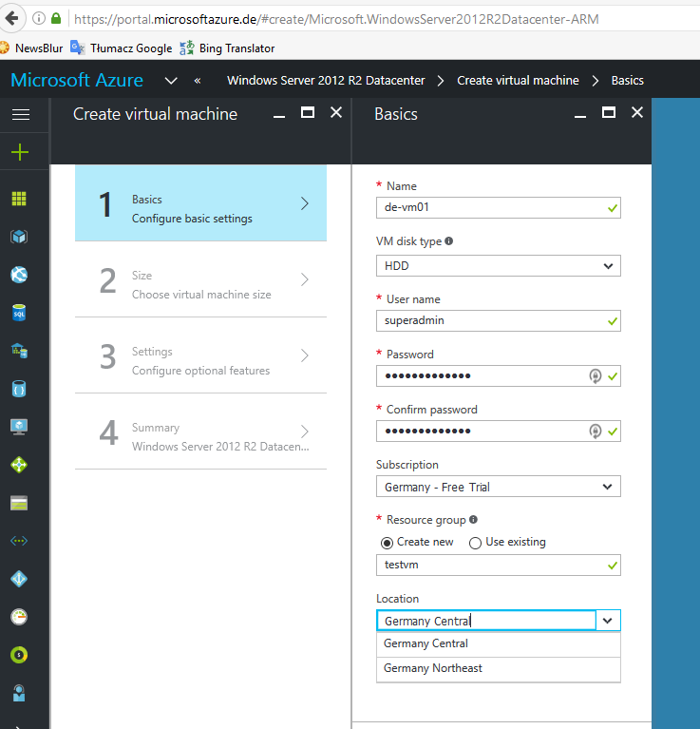
Task: Open App Services globe icon
Action: click(x=19, y=275)
